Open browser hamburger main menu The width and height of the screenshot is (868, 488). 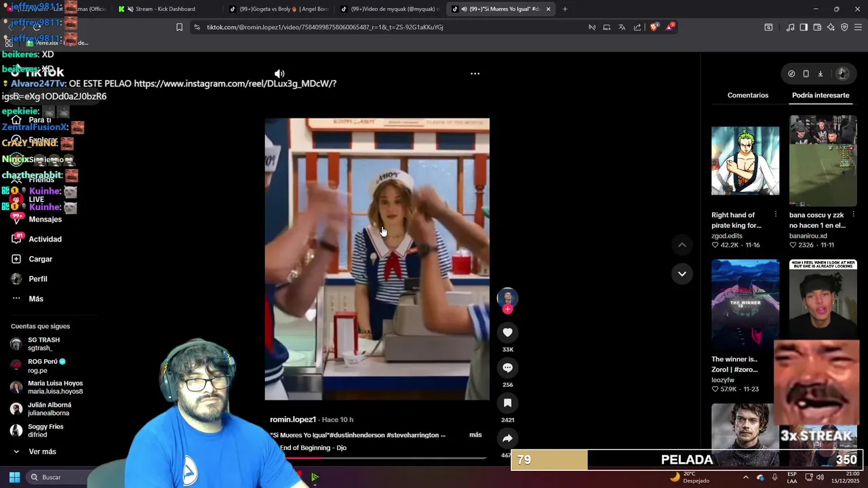point(858,27)
